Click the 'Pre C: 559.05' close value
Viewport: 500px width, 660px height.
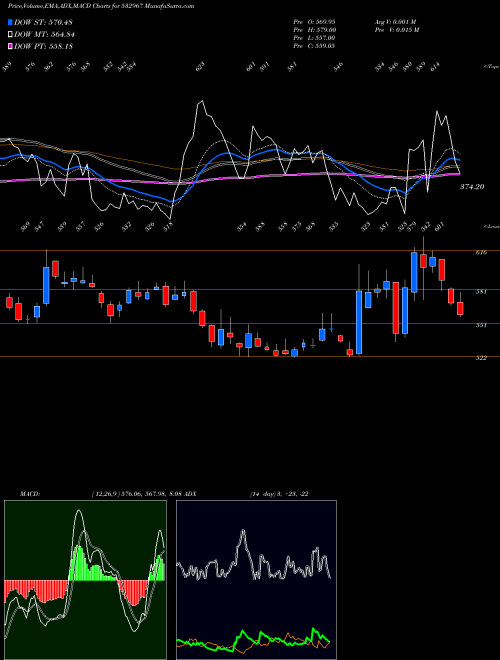[x=314, y=46]
